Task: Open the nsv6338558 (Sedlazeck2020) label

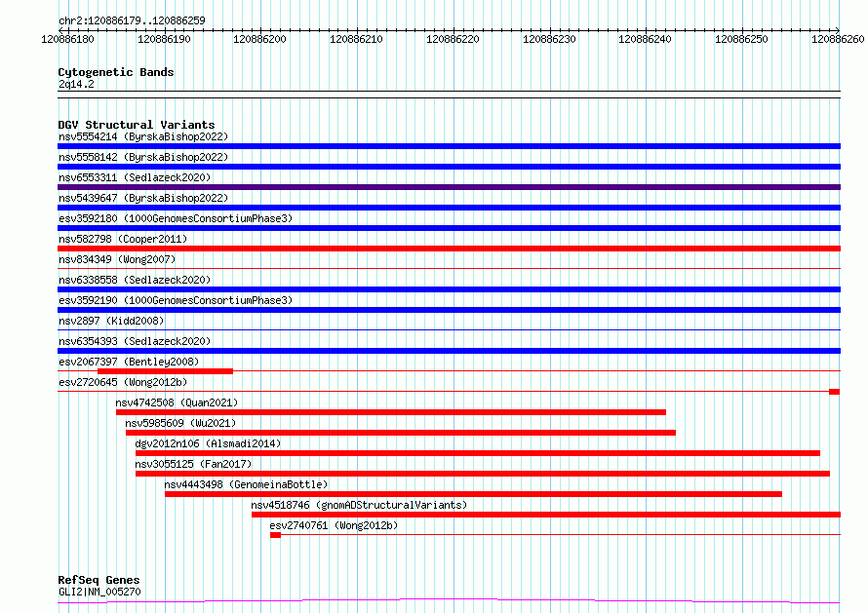Action: tap(135, 280)
